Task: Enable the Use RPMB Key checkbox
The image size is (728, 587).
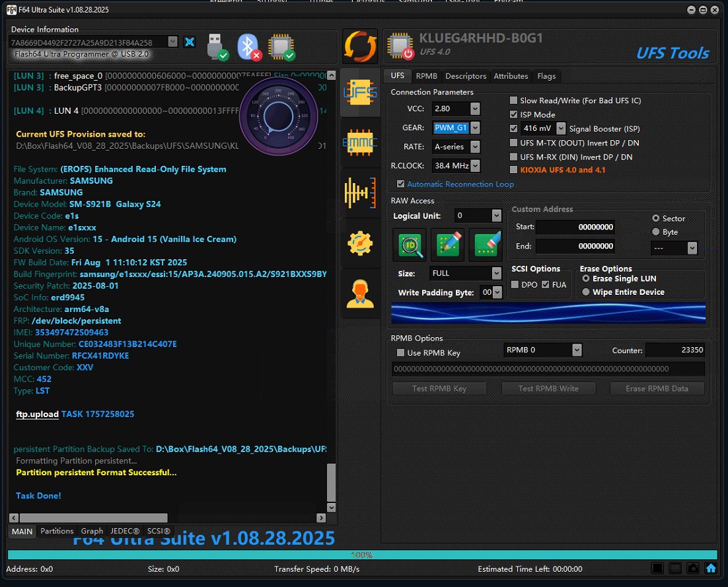Action: point(401,353)
